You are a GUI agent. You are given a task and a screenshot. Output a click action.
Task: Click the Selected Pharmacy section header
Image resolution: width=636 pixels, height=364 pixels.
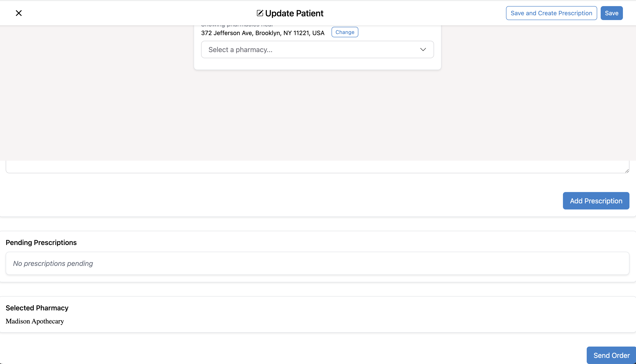[x=37, y=308]
